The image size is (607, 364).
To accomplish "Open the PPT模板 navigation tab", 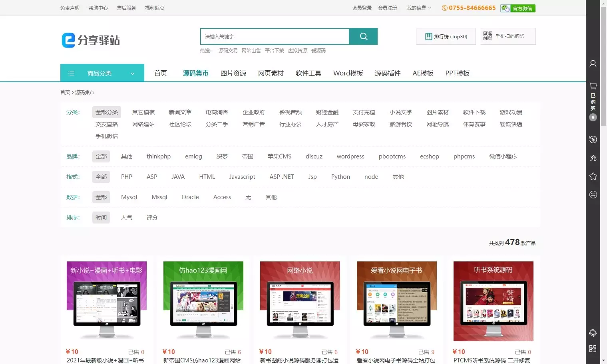I will coord(458,73).
